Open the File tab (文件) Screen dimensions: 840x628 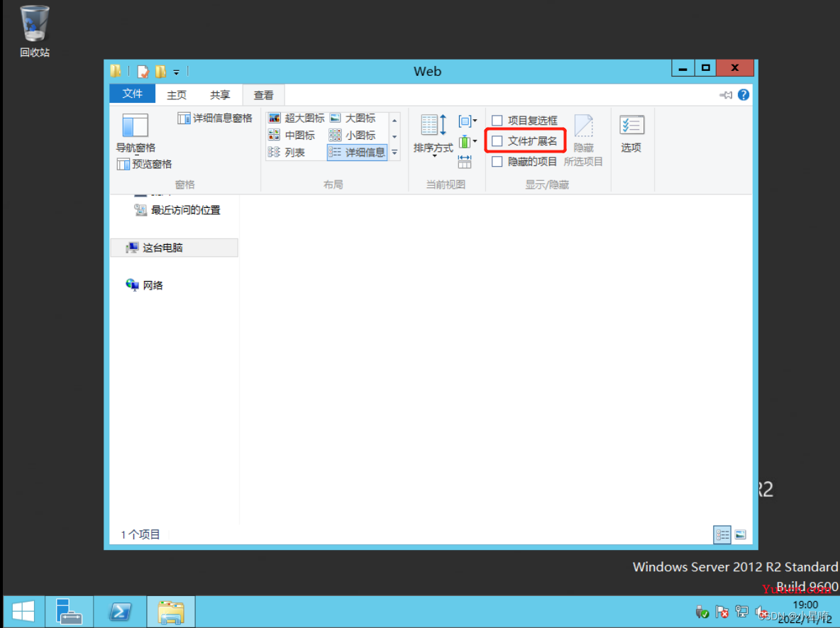(133, 94)
